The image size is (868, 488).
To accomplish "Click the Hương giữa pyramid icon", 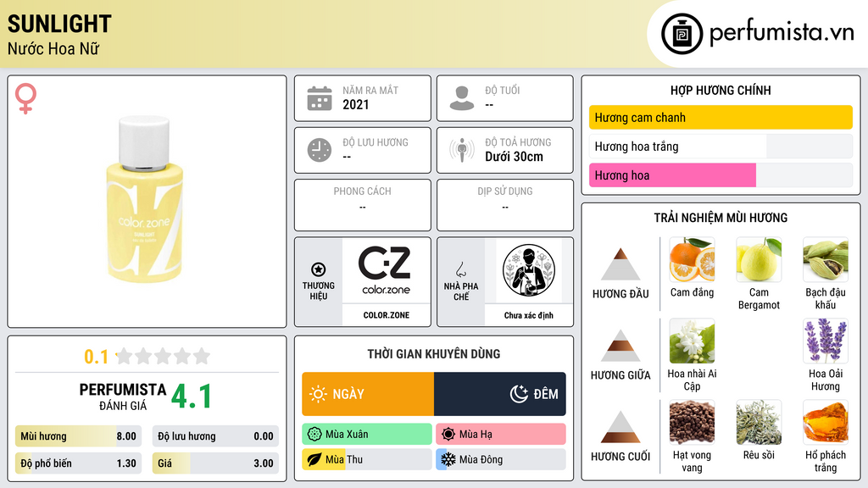I will 620,346.
